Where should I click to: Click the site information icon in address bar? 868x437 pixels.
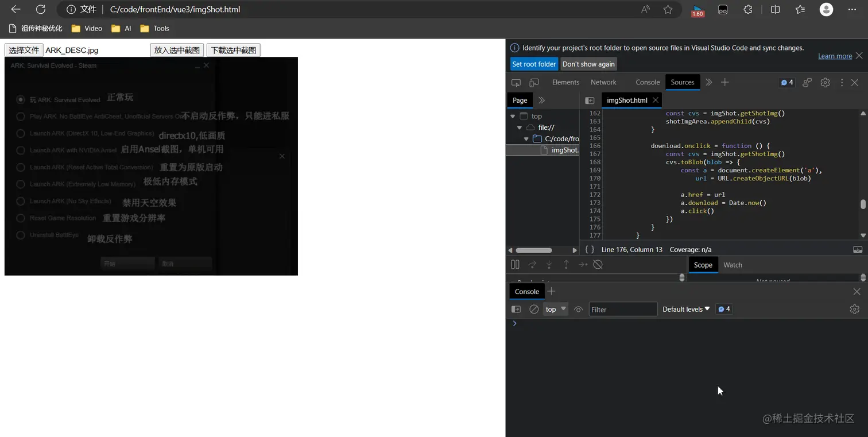[71, 9]
